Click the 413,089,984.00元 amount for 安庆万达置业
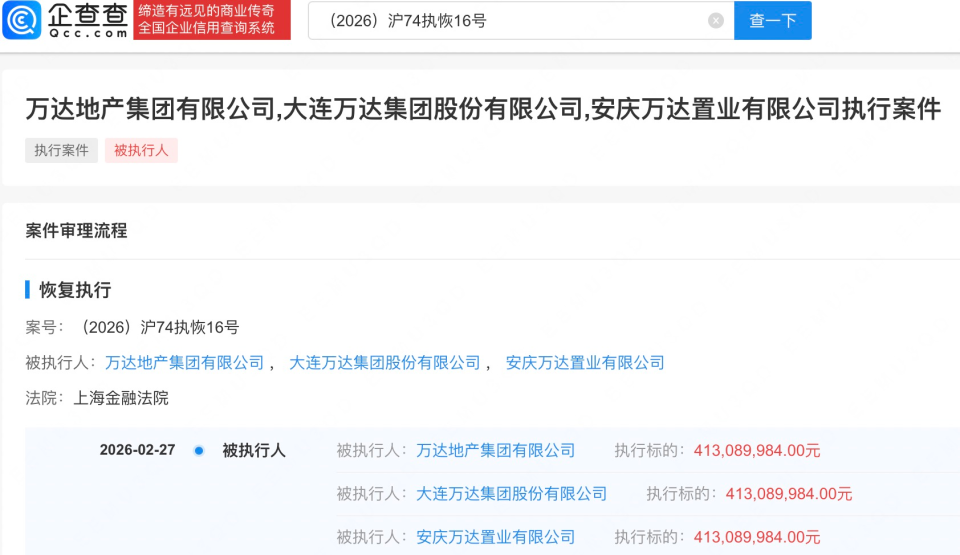Image resolution: width=960 pixels, height=555 pixels. (x=757, y=537)
